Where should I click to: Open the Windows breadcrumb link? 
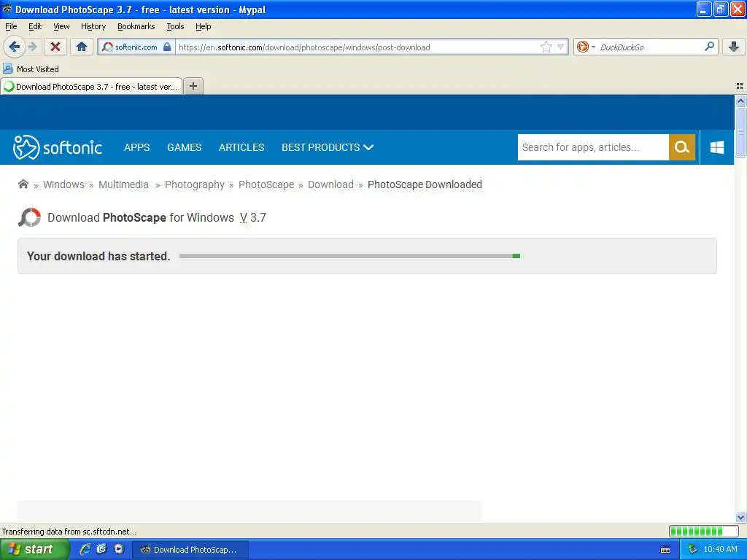click(x=64, y=184)
